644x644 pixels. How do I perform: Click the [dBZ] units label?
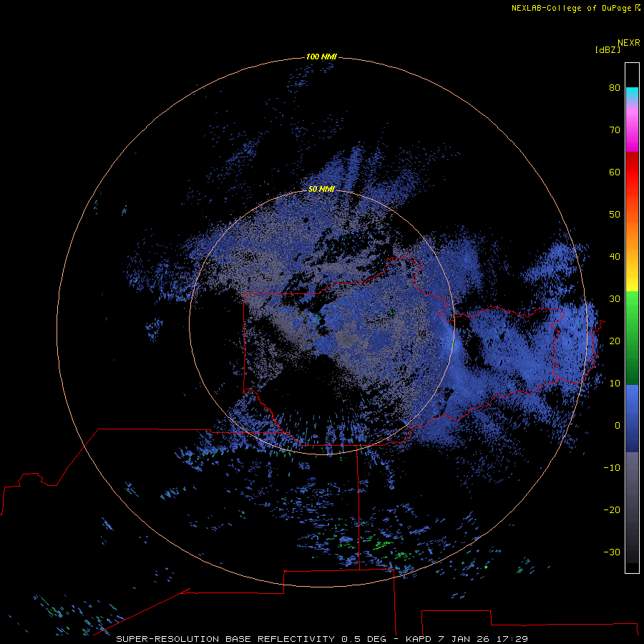click(x=608, y=49)
